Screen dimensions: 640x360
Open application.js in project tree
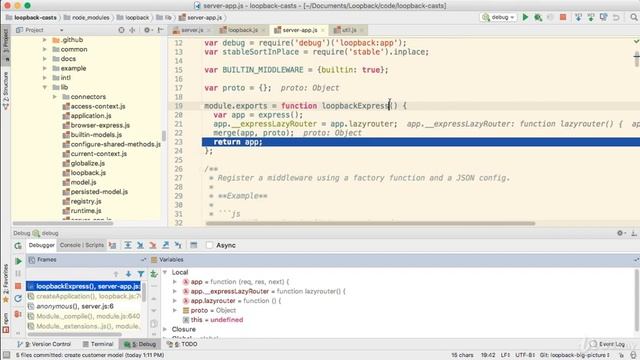pos(91,116)
